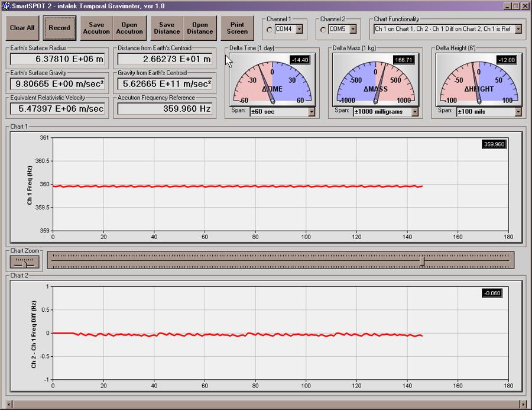This screenshot has height=410, width=532.
Task: Click the Delta Height gauge dial
Action: (478, 80)
